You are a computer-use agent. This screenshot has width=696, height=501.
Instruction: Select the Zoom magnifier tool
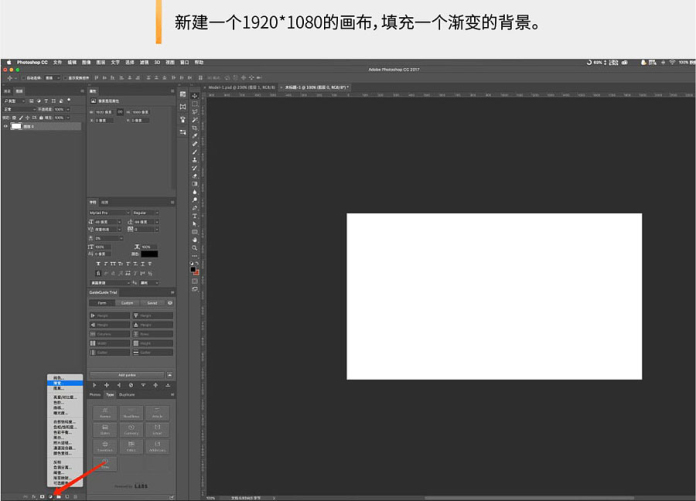tap(195, 247)
